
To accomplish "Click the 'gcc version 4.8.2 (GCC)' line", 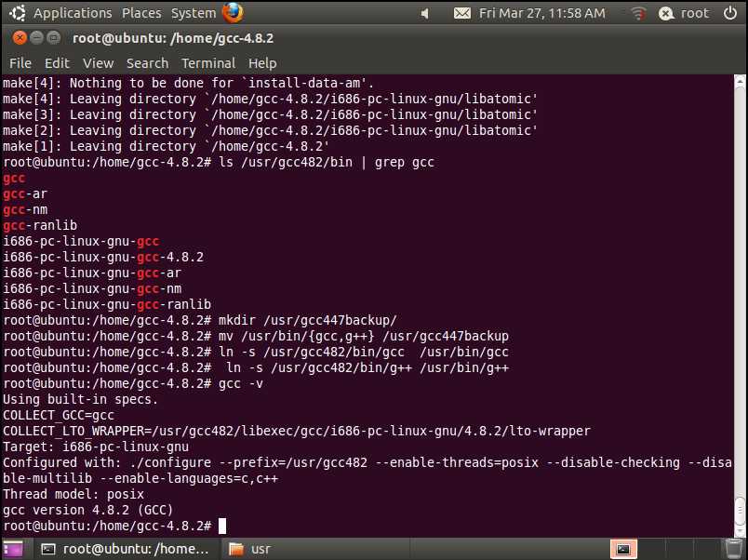I will [x=87, y=510].
